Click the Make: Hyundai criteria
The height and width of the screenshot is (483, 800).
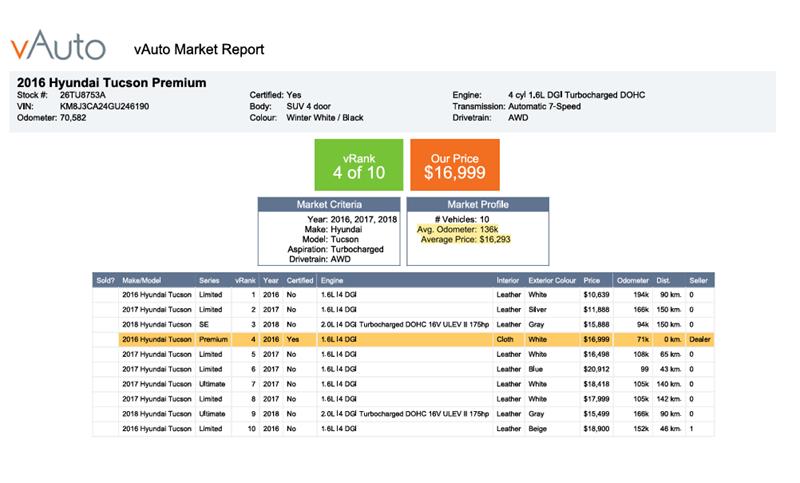[x=333, y=230]
